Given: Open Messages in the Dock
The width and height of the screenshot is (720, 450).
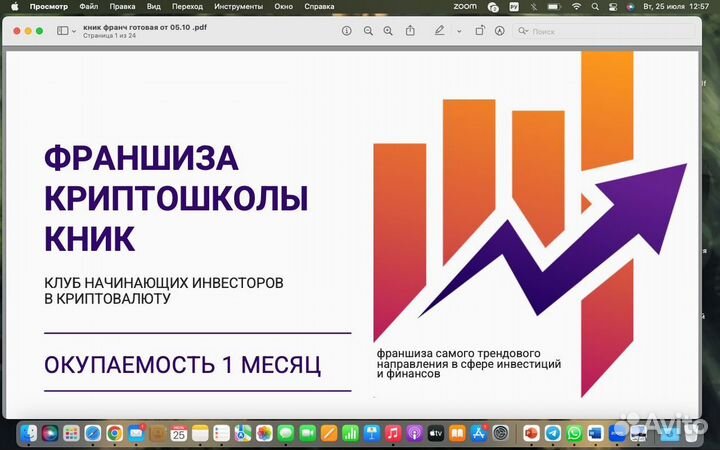Looking at the screenshot, I should point(286,433).
